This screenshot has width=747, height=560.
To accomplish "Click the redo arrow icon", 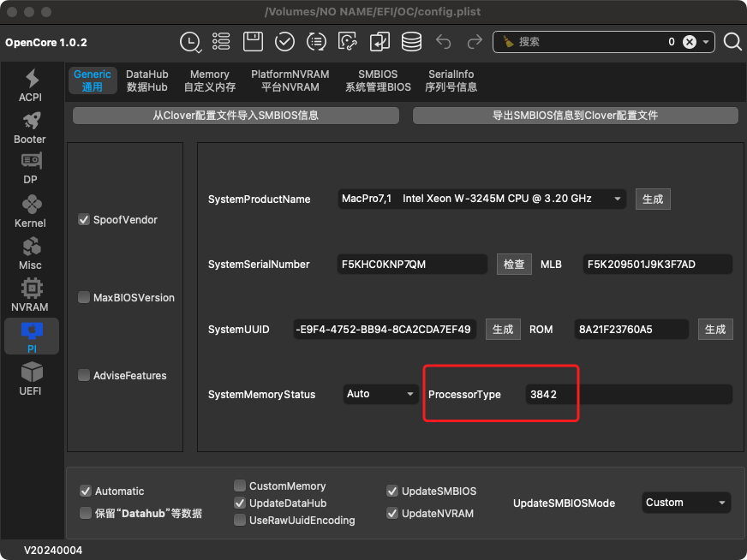I will coord(475,42).
